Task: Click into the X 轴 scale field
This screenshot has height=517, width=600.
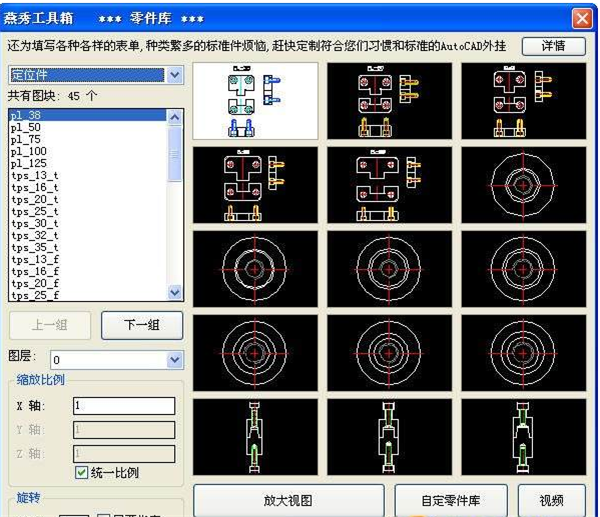Action: pyautogui.click(x=124, y=406)
